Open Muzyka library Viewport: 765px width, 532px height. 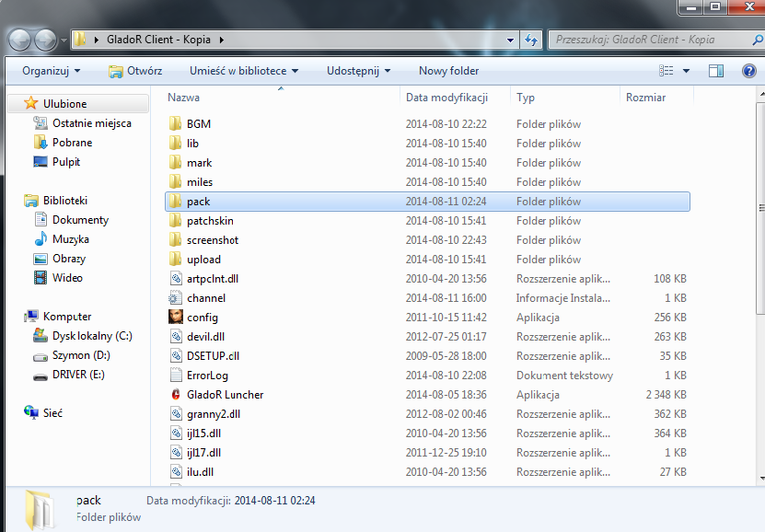71,239
